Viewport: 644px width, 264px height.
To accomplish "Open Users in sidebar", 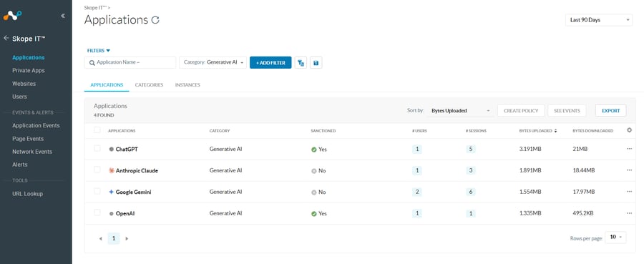I will (19, 97).
